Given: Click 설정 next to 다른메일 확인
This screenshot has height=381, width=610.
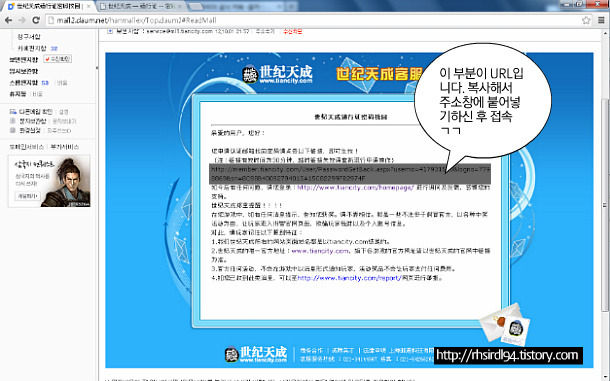Looking at the screenshot, I should [63, 112].
